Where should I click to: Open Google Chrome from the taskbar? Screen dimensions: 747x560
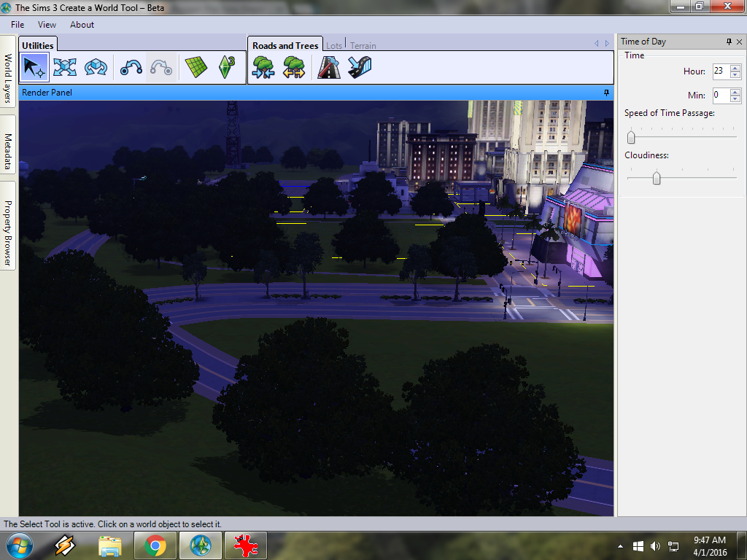[155, 545]
